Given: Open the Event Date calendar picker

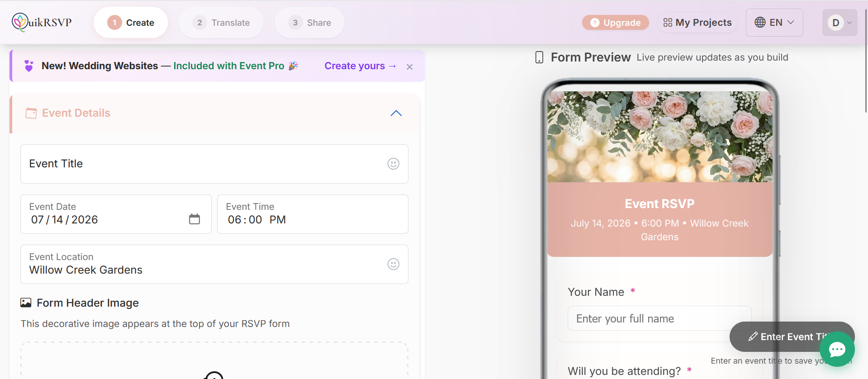Looking at the screenshot, I should click(x=194, y=219).
